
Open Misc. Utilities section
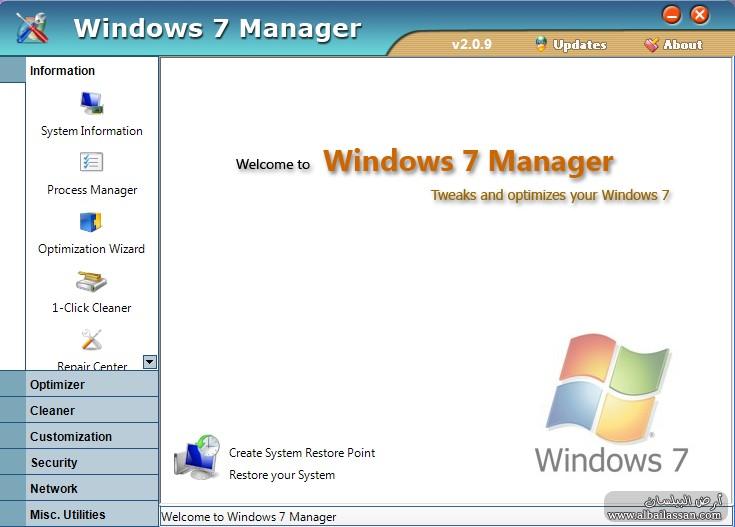coord(79,514)
